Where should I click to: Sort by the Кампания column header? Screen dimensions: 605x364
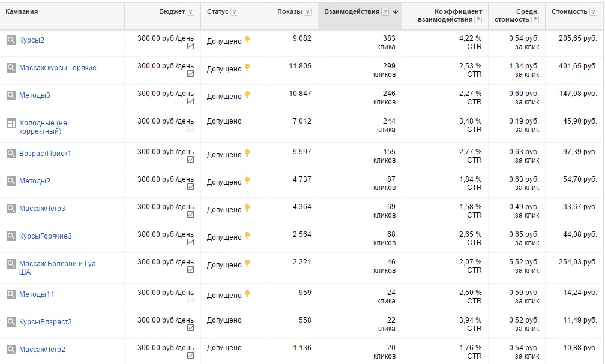coord(22,11)
